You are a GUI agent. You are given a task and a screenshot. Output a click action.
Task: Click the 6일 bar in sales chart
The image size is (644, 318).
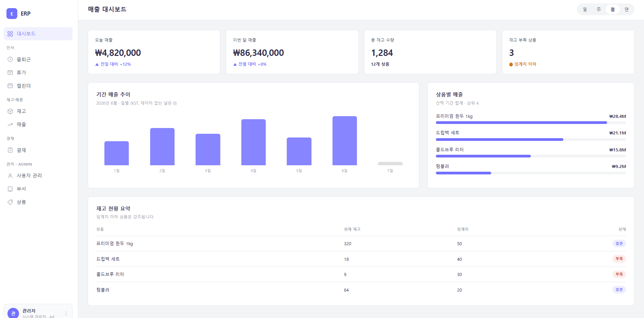[345, 141]
